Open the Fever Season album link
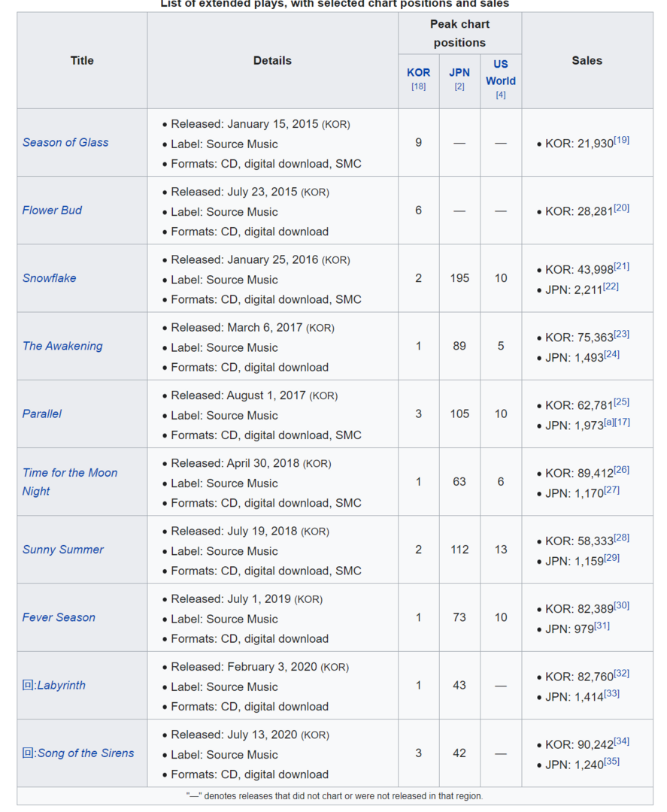 click(x=59, y=617)
